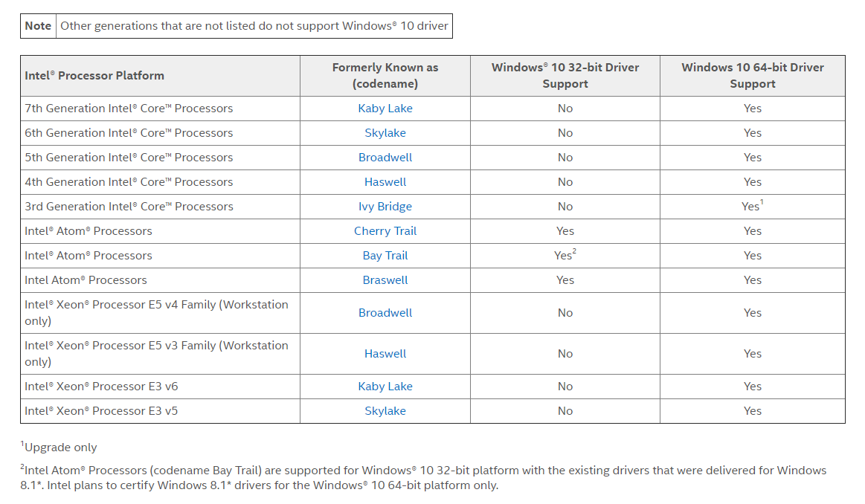Open the Ivy Bridge codename link
This screenshot has height=504, width=865.
tap(385, 207)
